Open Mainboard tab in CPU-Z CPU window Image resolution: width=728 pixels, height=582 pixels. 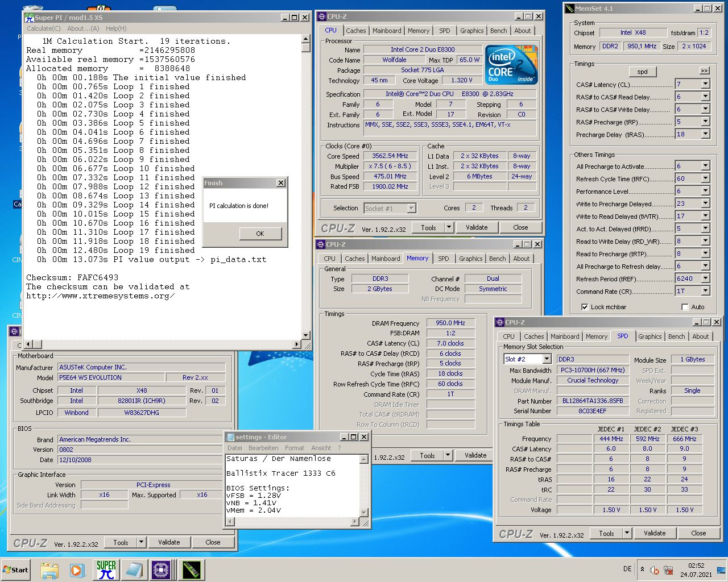(x=387, y=31)
